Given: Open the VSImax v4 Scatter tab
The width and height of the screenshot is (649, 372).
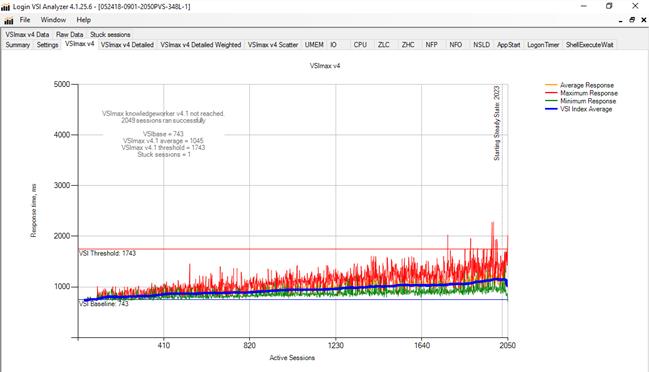Looking at the screenshot, I should click(x=273, y=45).
